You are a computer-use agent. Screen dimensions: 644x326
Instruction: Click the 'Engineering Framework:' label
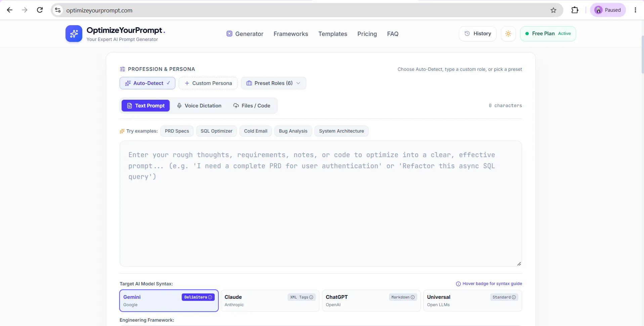tap(147, 320)
